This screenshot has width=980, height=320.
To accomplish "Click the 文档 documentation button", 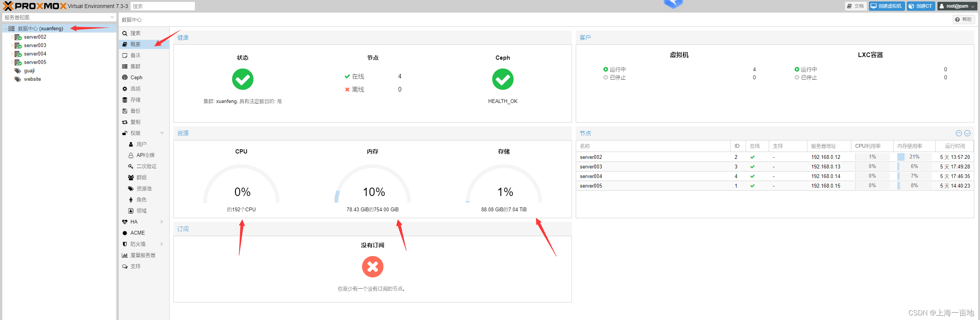I will (x=856, y=6).
